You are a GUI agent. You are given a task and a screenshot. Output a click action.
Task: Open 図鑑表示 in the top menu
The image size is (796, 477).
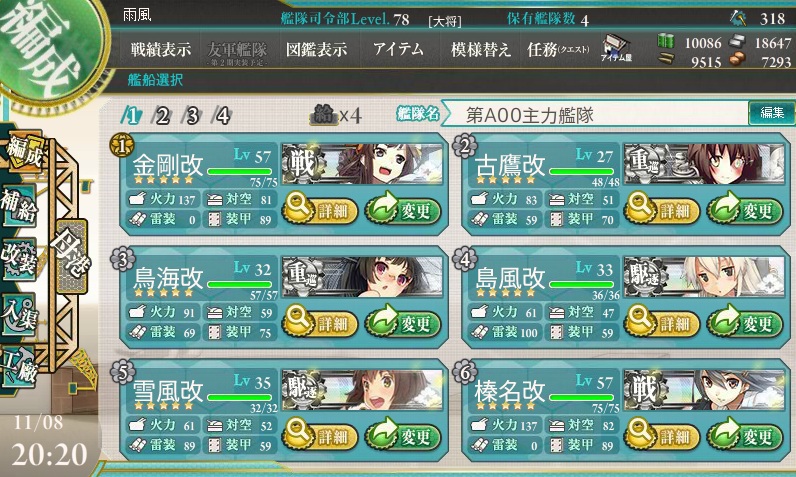316,49
